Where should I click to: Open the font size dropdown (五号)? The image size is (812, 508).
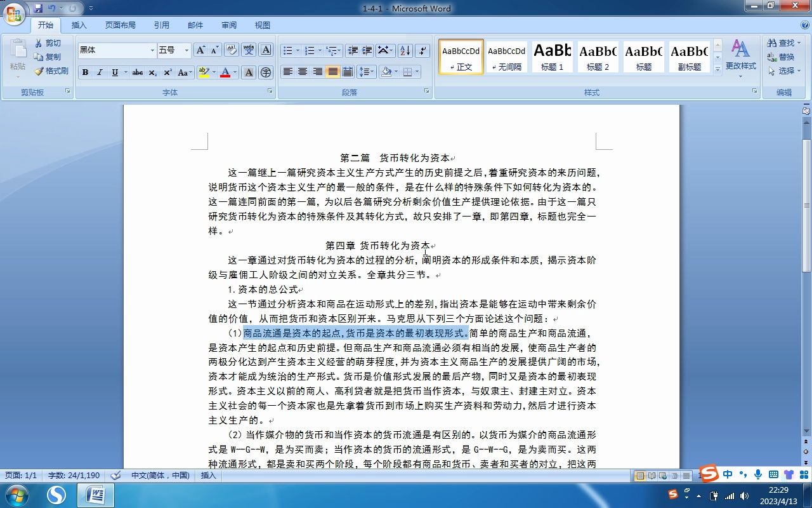point(187,50)
